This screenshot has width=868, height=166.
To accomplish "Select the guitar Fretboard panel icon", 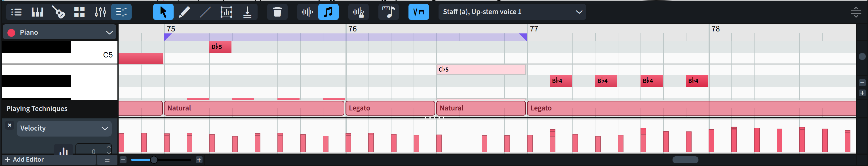I will click(58, 12).
